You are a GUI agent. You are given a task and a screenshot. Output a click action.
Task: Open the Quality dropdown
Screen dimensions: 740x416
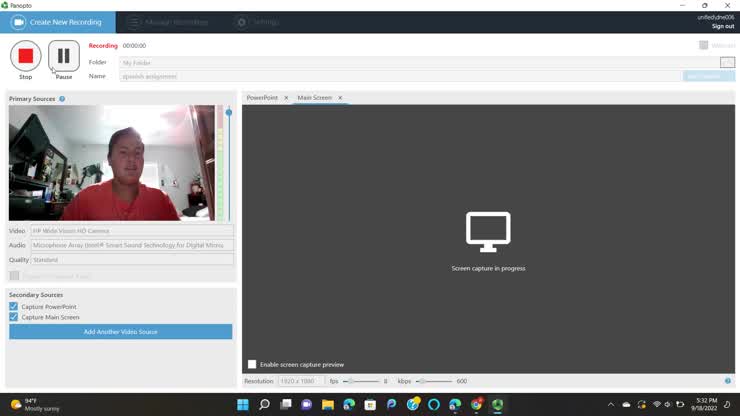pos(132,260)
